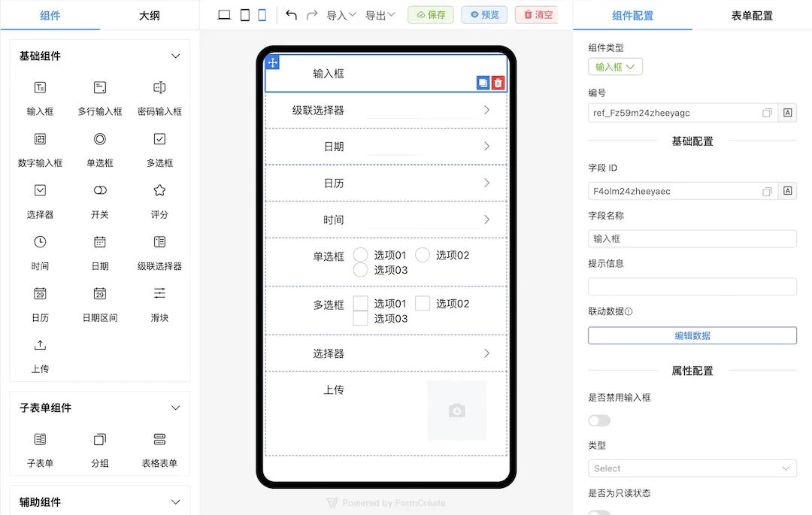Image resolution: width=812 pixels, height=515 pixels.
Task: Toggle the 是否禁用输入框 switch
Action: pos(599,420)
